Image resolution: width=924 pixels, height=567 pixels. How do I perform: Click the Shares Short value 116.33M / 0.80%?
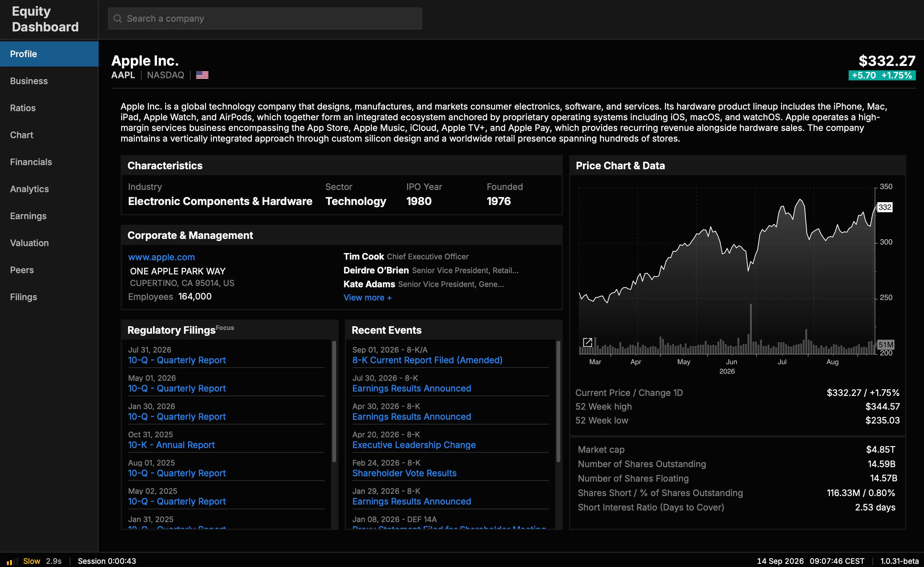tap(861, 493)
